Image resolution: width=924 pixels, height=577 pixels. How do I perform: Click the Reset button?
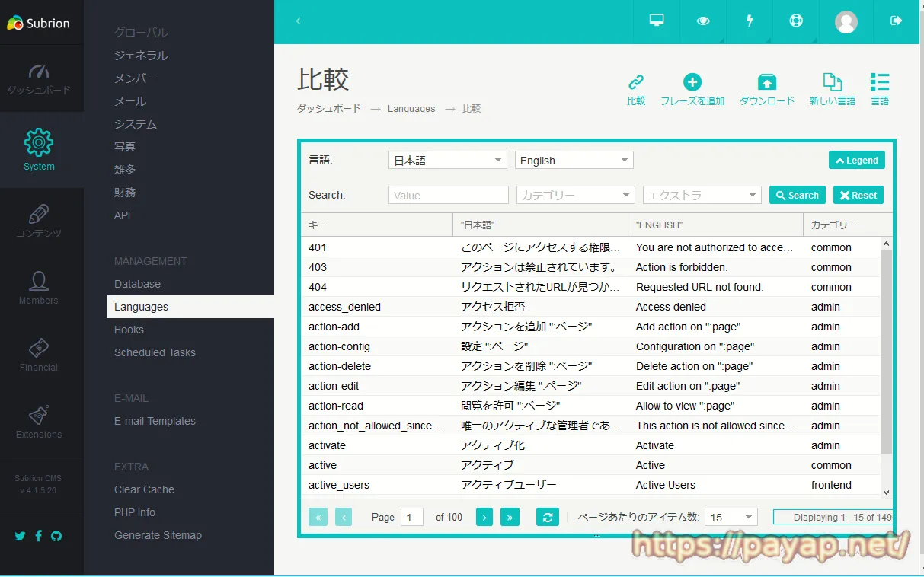pyautogui.click(x=858, y=196)
